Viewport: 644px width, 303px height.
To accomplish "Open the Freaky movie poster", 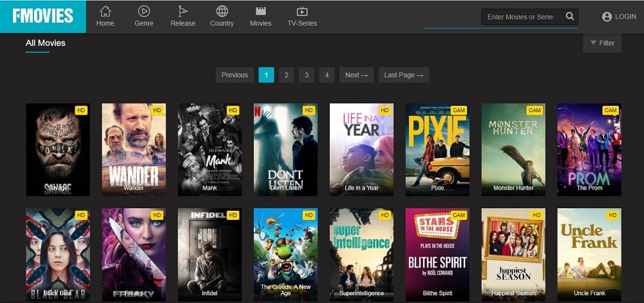I will click(x=134, y=255).
